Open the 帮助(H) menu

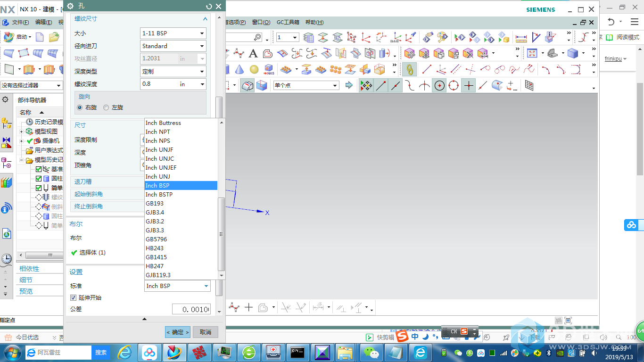click(314, 22)
